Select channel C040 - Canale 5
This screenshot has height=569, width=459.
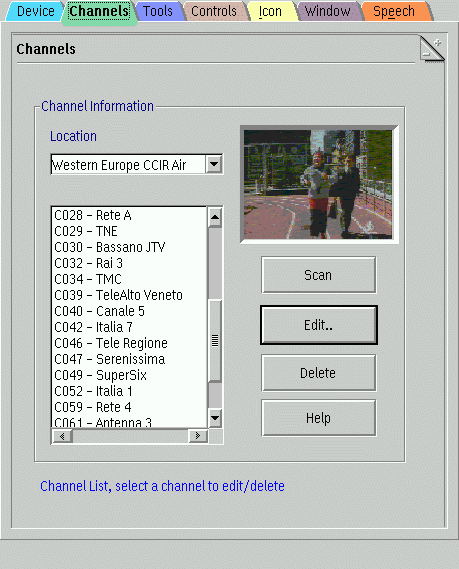(130, 311)
